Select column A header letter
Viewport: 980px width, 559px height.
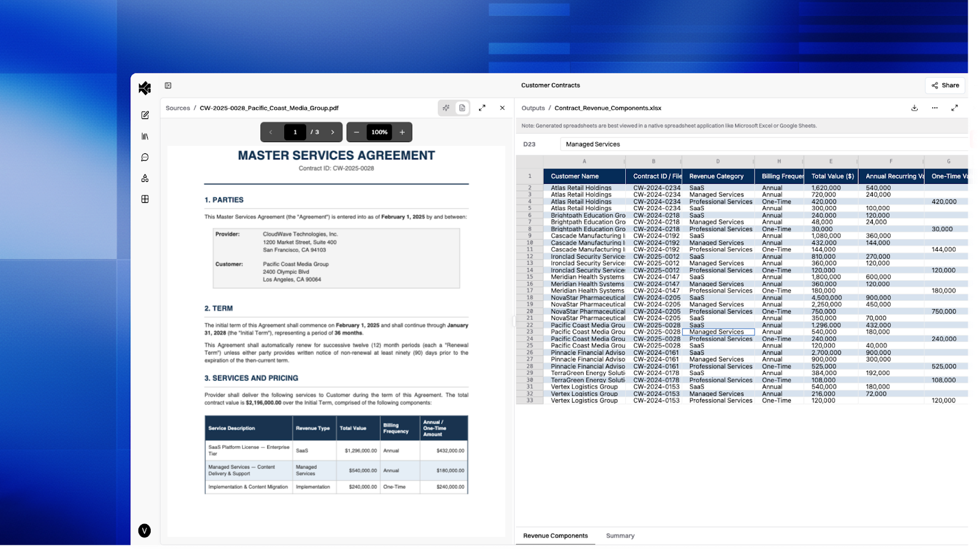[x=584, y=162]
